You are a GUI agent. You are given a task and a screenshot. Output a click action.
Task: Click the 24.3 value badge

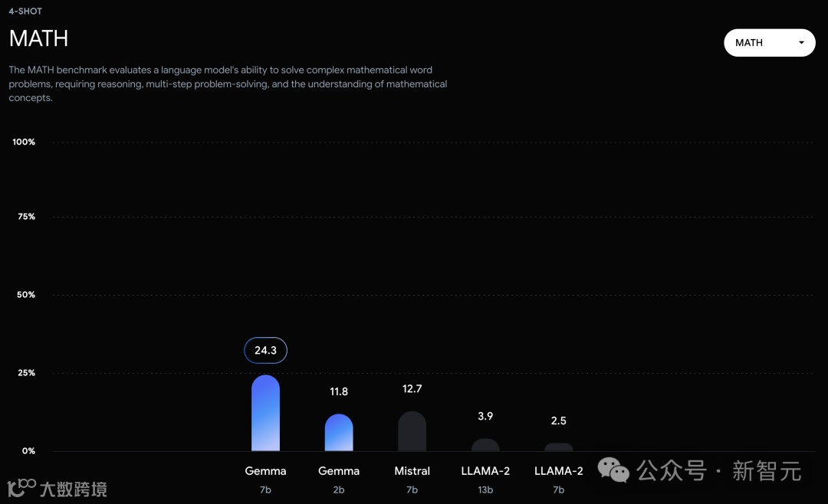tap(265, 350)
